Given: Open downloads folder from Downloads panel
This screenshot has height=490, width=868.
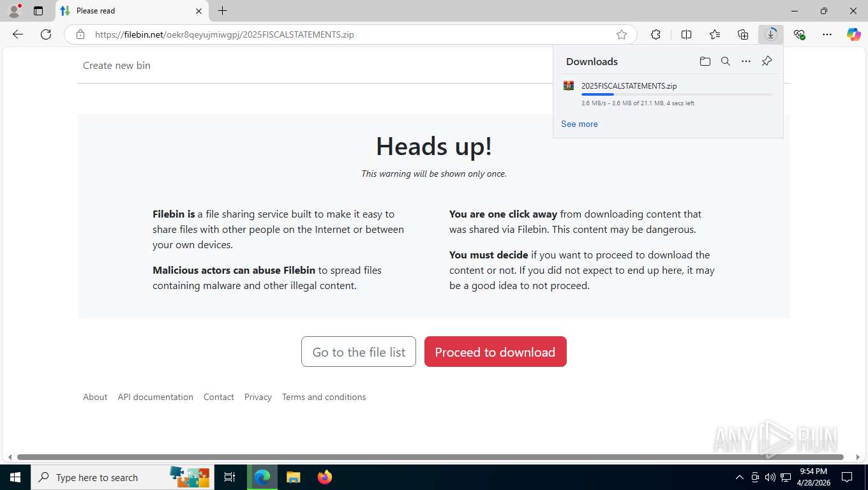Looking at the screenshot, I should coord(705,61).
